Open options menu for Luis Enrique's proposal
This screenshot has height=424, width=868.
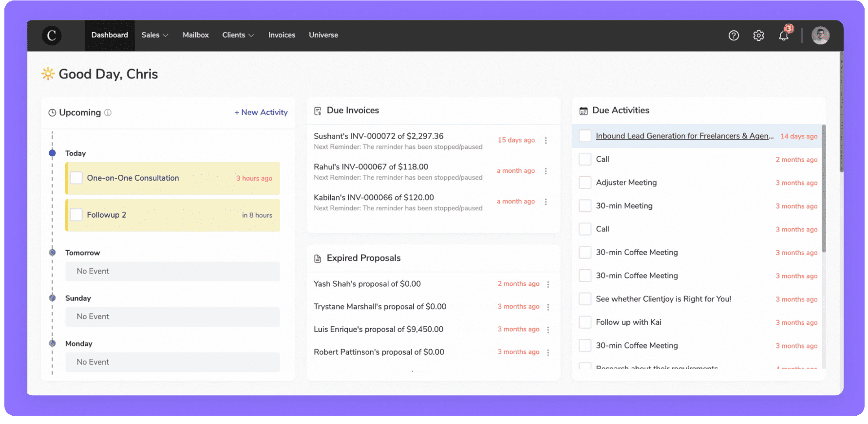point(548,330)
